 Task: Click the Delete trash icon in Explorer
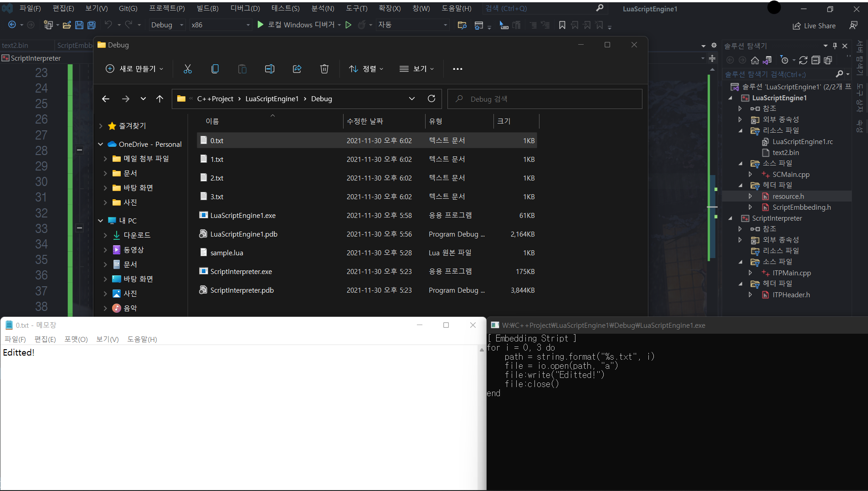pos(324,69)
